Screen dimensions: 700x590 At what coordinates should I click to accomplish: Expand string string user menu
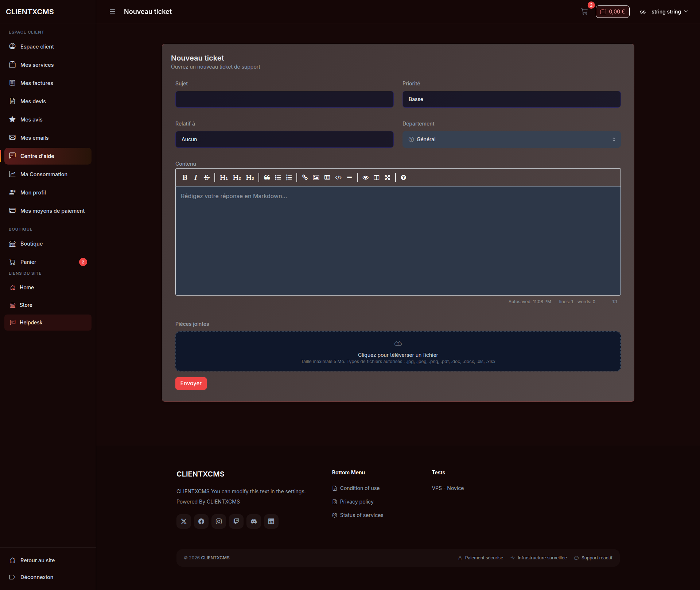[x=664, y=12]
